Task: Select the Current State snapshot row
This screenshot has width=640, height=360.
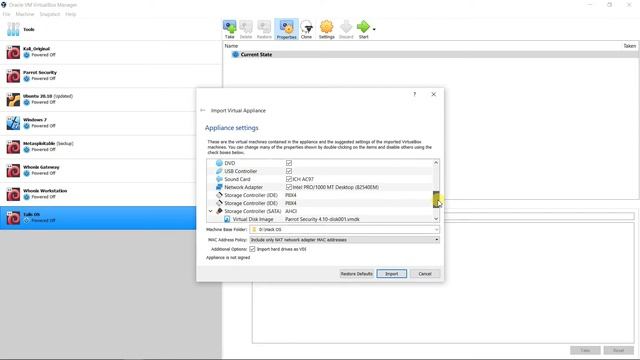Action: (431, 54)
